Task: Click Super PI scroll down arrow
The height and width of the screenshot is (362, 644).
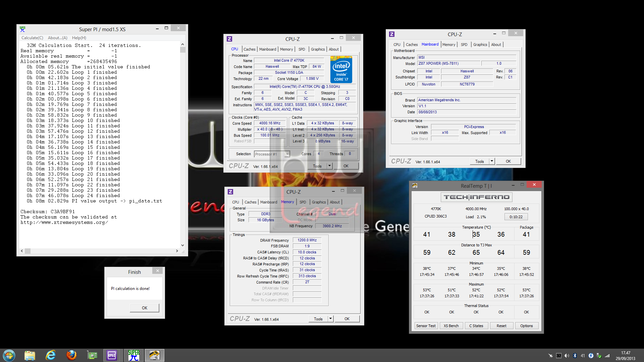Action: tap(182, 245)
